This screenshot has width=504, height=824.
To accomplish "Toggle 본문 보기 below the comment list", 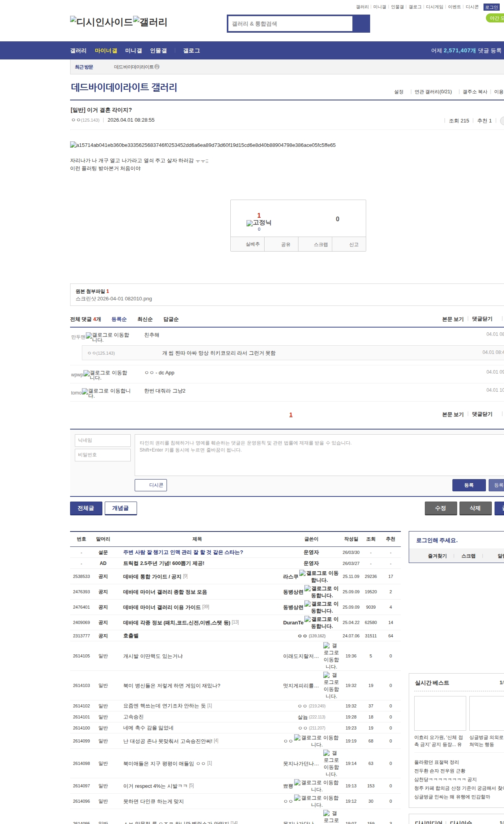I will 453,415.
